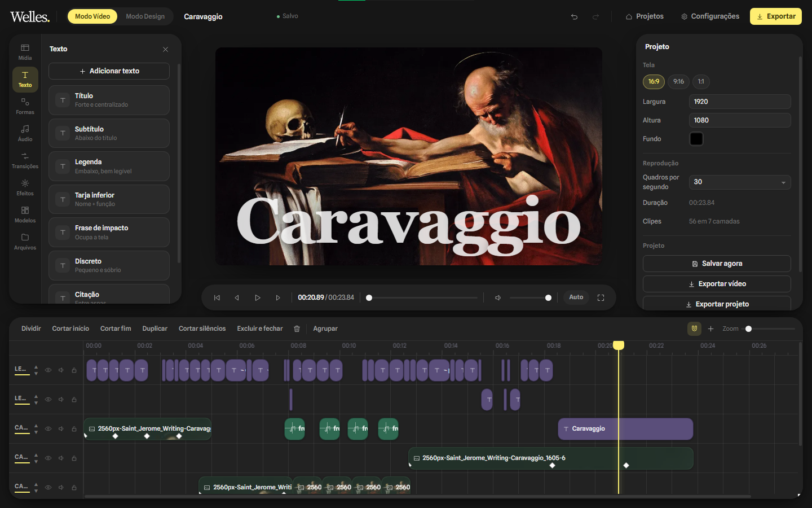Open Configurações settings

tap(710, 16)
